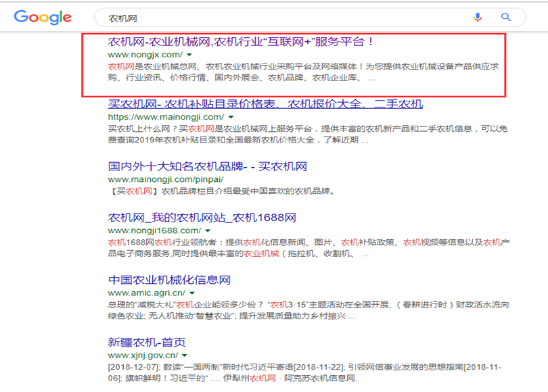The width and height of the screenshot is (548, 392).
Task: Click the www.nongjx.com/ green URL text
Action: point(145,54)
